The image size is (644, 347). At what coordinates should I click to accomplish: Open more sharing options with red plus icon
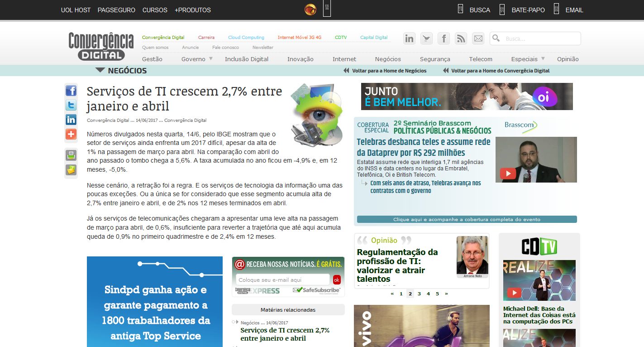click(x=71, y=134)
